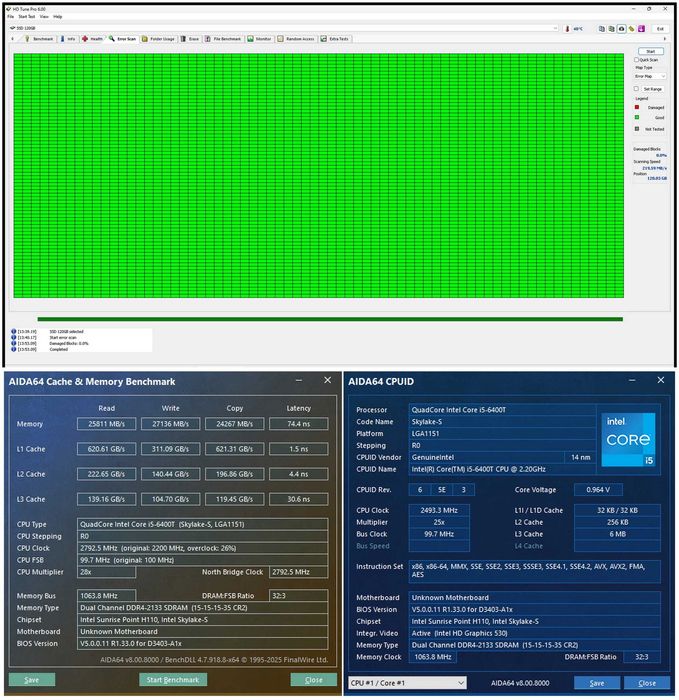Screen dimensions: 679x700
Task: Click the purple minimize-to-tray icon
Action: (x=641, y=29)
